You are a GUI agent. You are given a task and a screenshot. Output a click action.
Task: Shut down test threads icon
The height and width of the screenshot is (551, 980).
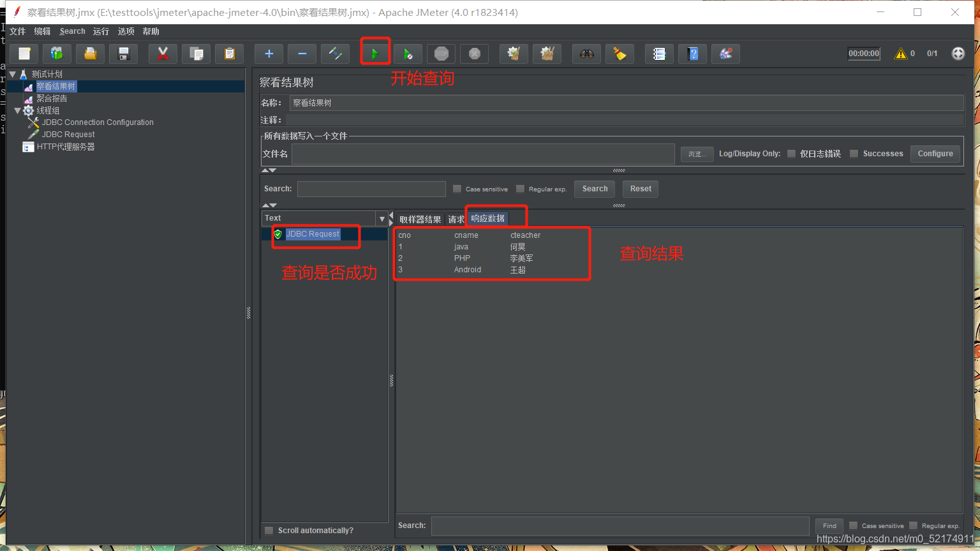[475, 54]
